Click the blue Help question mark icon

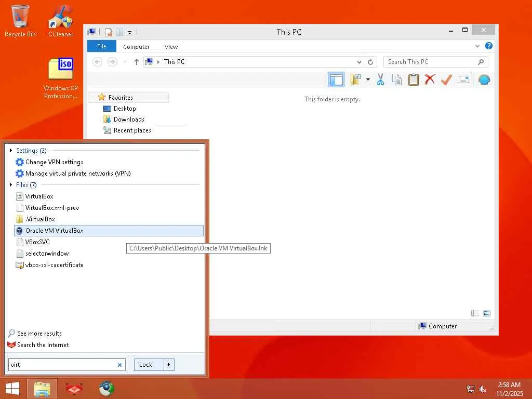pyautogui.click(x=488, y=46)
